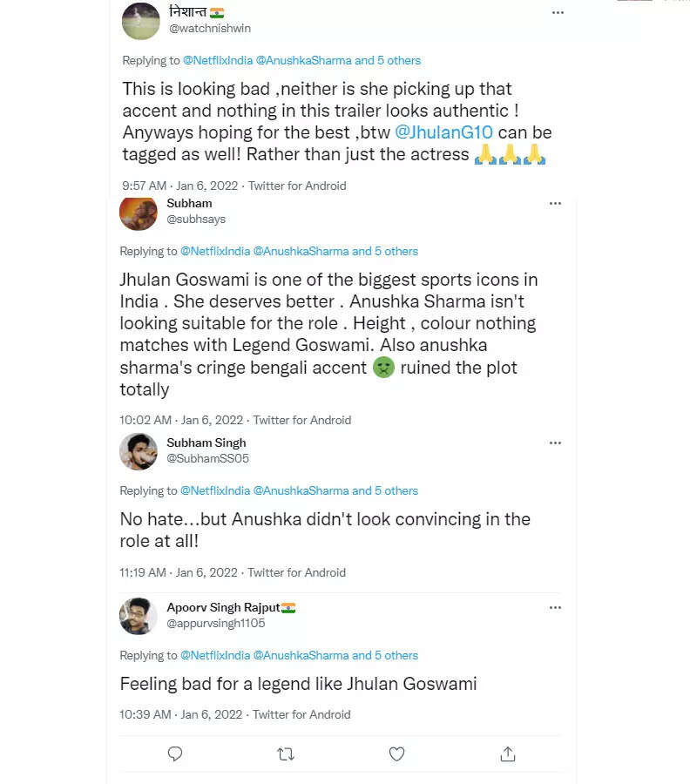Open more options on Subham's tweet
Image resolution: width=690 pixels, height=784 pixels.
555,203
